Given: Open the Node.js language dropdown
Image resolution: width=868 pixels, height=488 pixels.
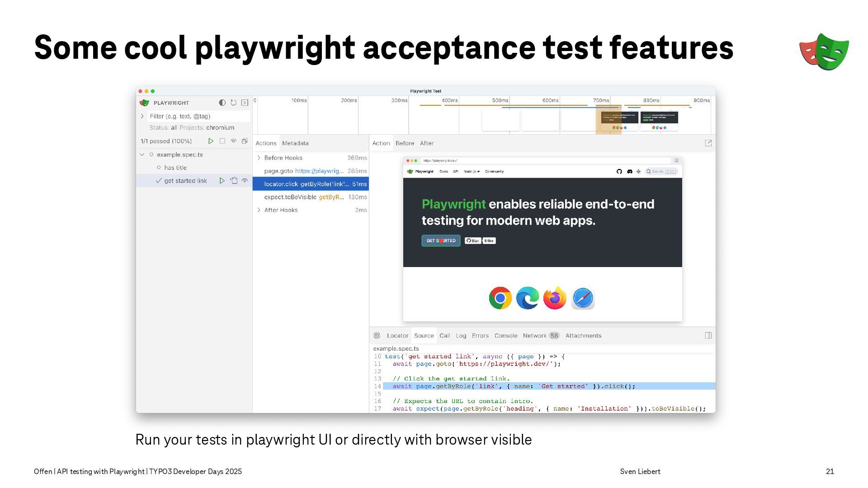Looking at the screenshot, I should click(472, 172).
